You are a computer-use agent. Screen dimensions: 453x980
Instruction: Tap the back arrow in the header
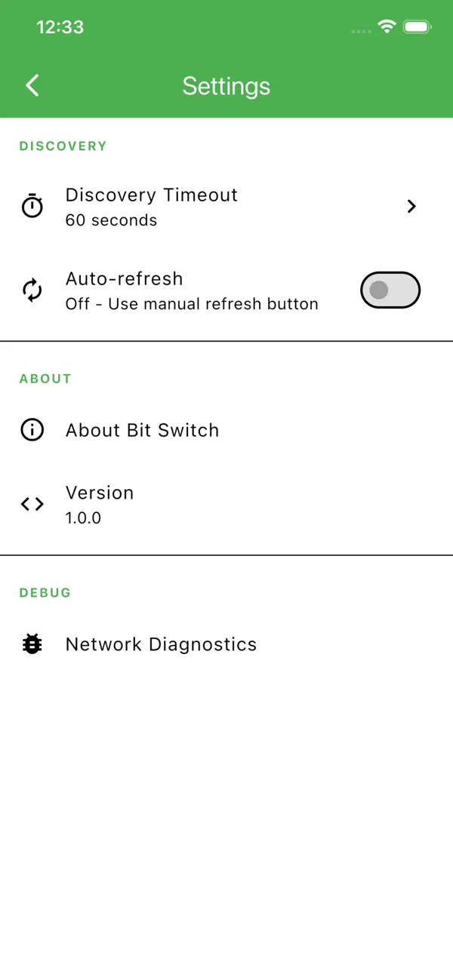point(32,85)
